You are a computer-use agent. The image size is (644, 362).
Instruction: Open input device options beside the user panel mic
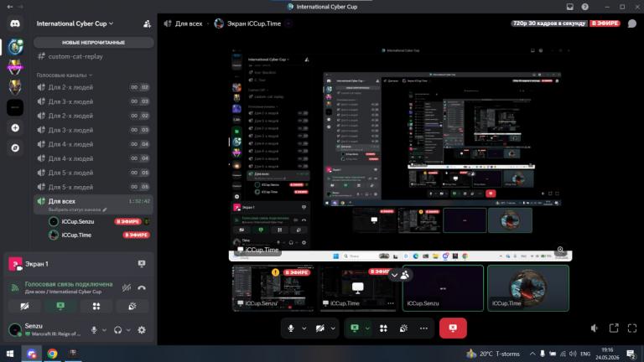(x=104, y=330)
